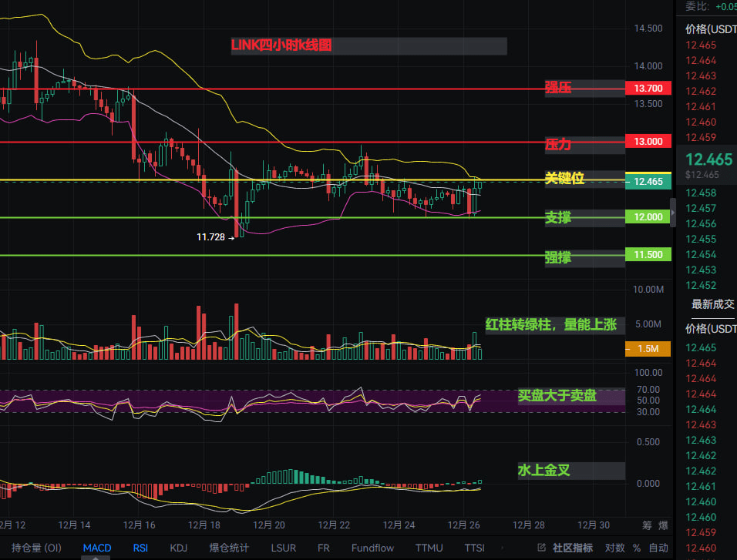Click the 爆 liquidation button
The width and height of the screenshot is (737, 560).
point(663,525)
